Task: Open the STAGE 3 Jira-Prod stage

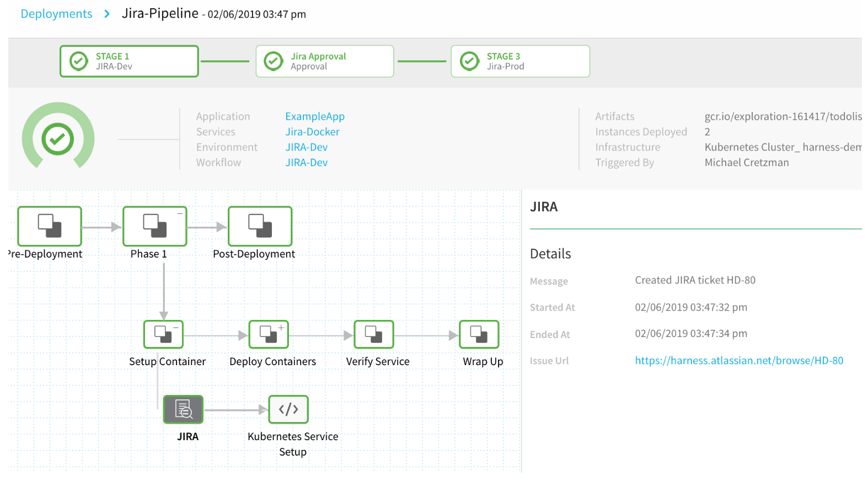Action: (521, 61)
